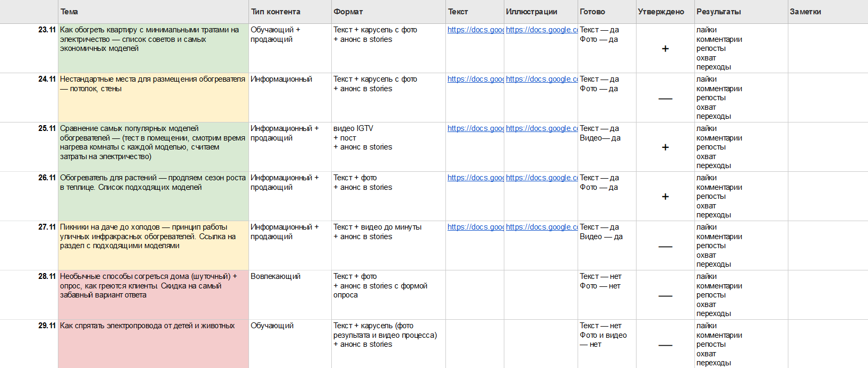
Task: Select the minus mark in the 24.11 row
Action: [665, 98]
